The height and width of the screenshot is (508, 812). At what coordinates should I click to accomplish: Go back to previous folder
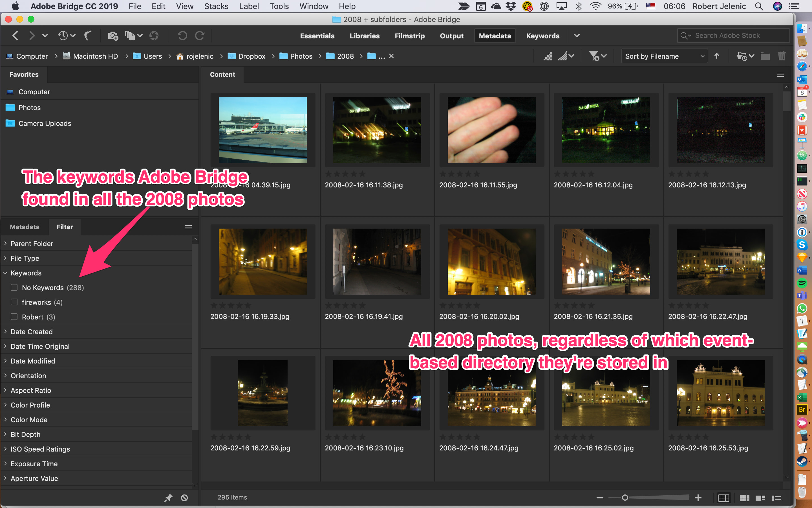15,35
